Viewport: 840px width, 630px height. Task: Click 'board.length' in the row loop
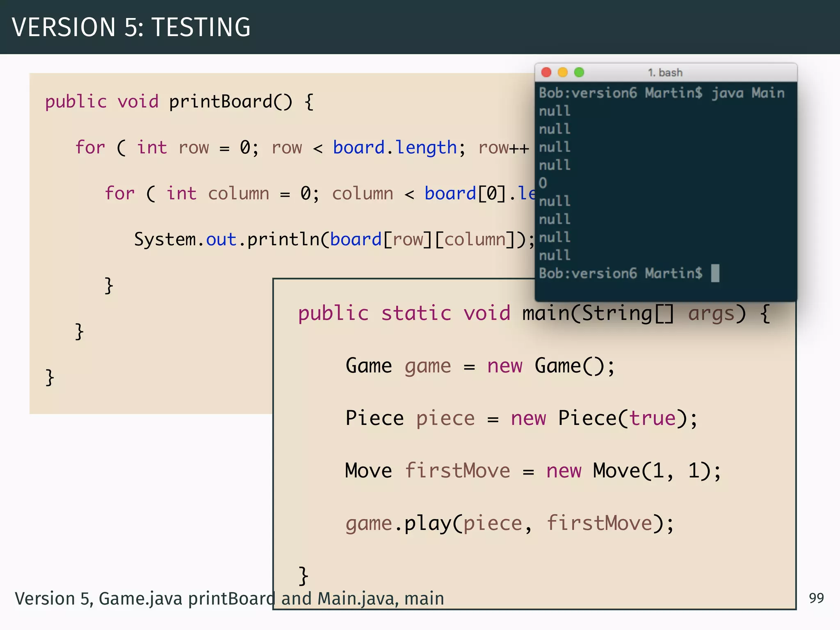coord(395,148)
